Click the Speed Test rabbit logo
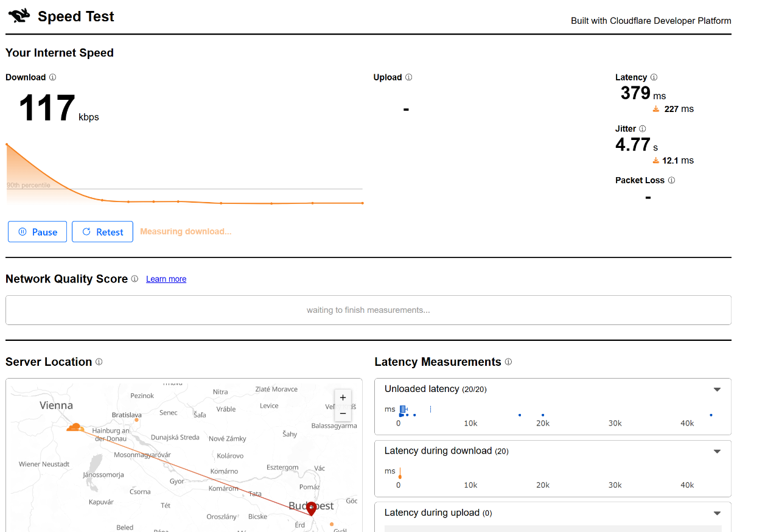The image size is (779, 532). (19, 16)
